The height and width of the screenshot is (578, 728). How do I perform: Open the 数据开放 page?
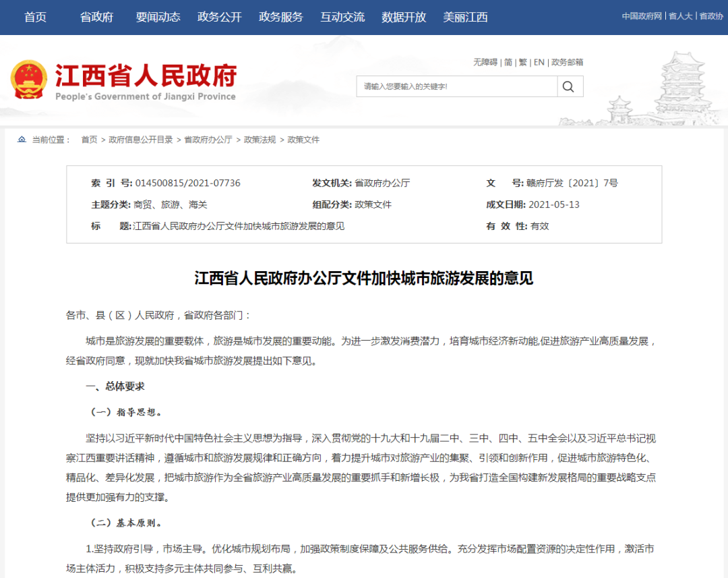coord(404,18)
